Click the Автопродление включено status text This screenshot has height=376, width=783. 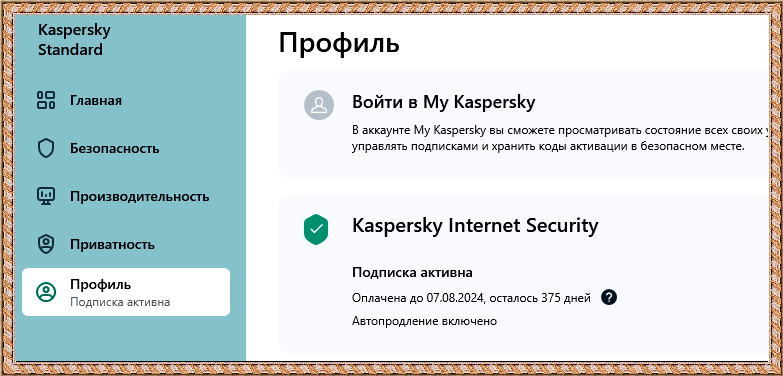pos(424,321)
